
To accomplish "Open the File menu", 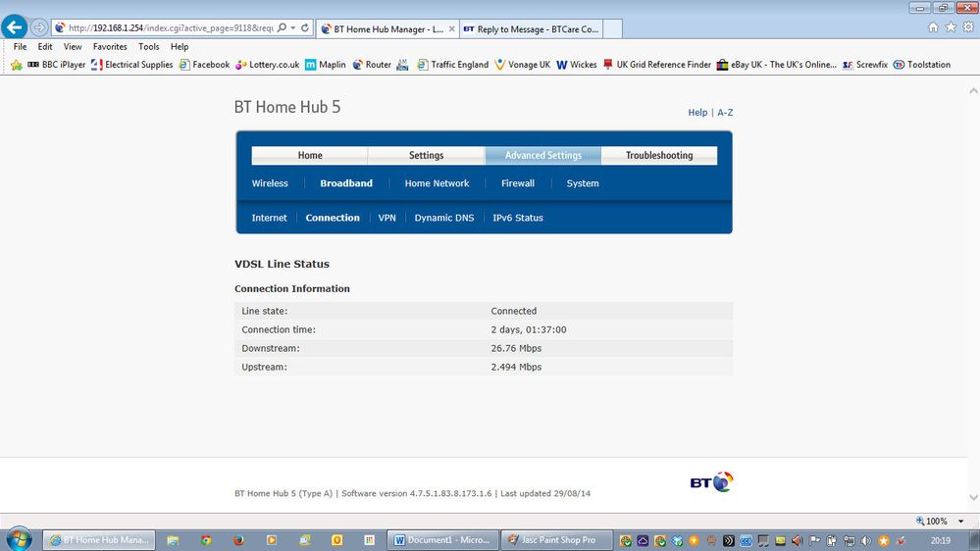I will click(20, 47).
